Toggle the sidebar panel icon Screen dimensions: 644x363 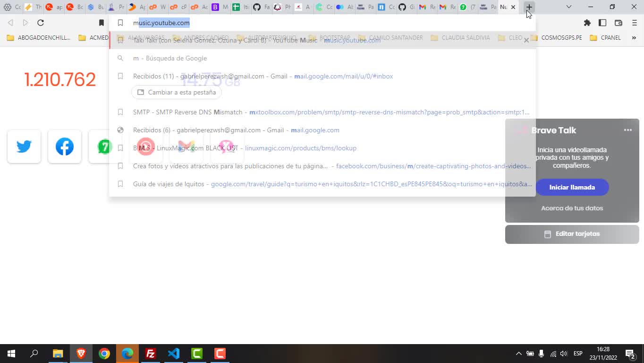point(602,23)
